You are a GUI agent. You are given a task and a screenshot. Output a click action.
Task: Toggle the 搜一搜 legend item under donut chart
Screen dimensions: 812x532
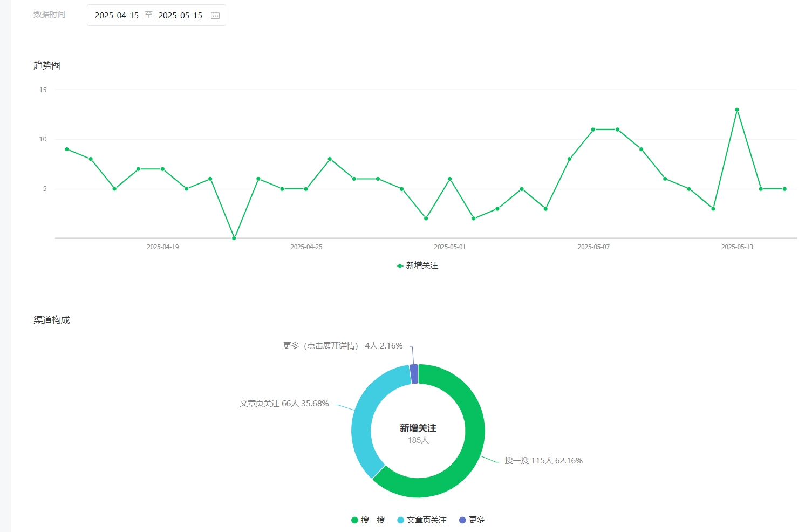[x=368, y=520]
